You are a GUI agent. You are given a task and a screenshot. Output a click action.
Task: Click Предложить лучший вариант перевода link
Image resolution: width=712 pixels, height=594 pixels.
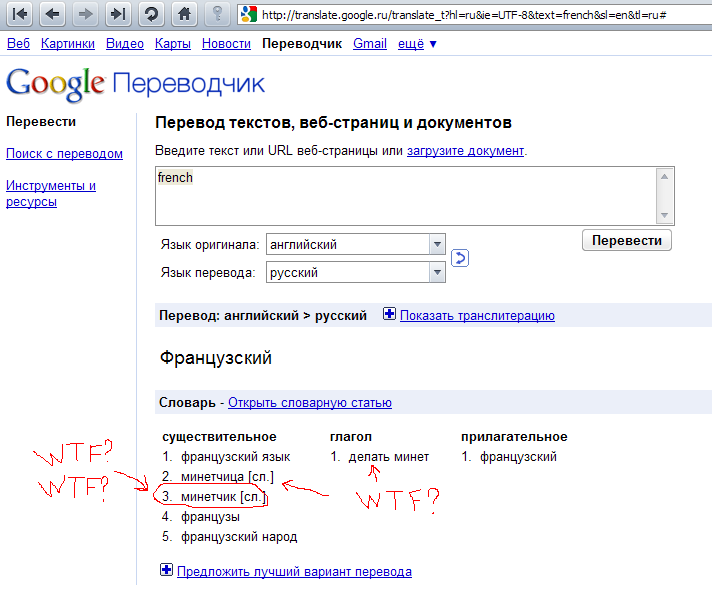[x=294, y=571]
